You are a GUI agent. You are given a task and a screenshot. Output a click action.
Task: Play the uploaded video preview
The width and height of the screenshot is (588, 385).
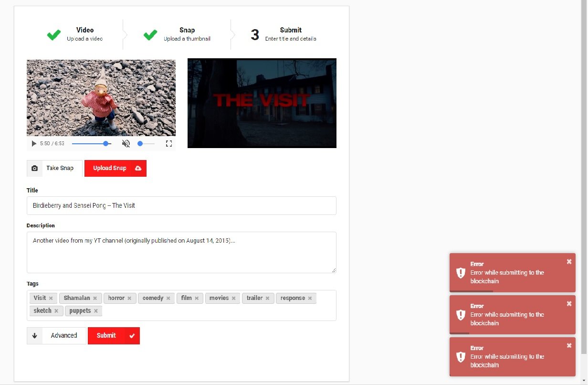click(x=34, y=143)
